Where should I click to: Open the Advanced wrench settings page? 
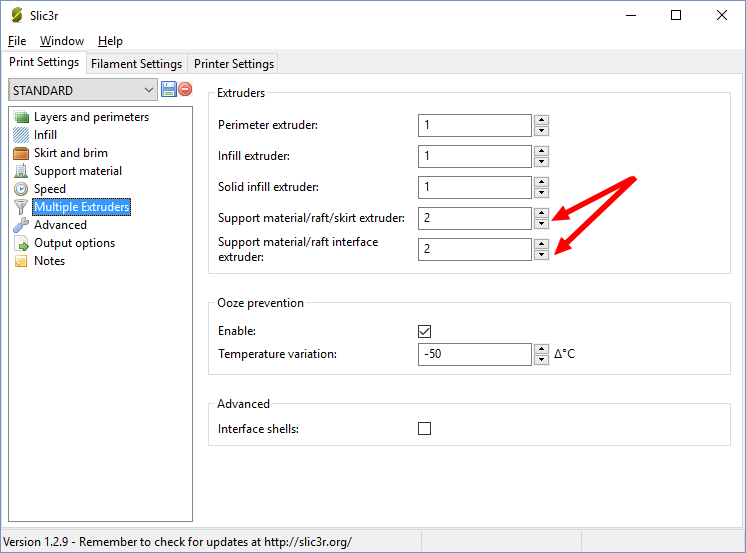[60, 225]
